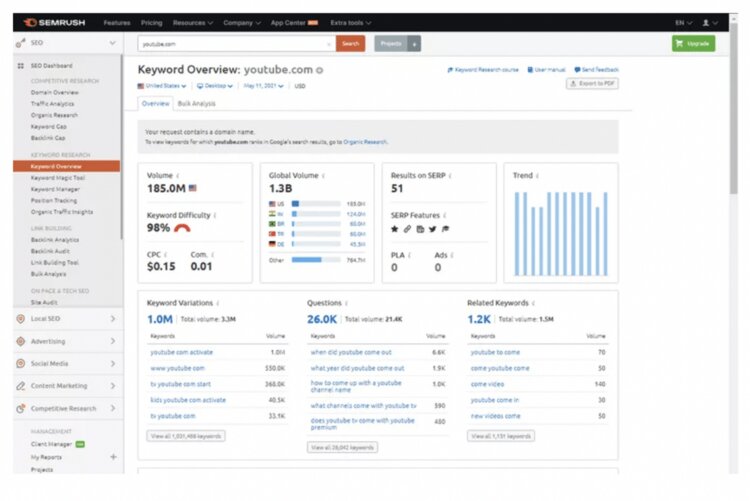750x501 pixels.
Task: Expand Social Media section
Action: point(66,364)
